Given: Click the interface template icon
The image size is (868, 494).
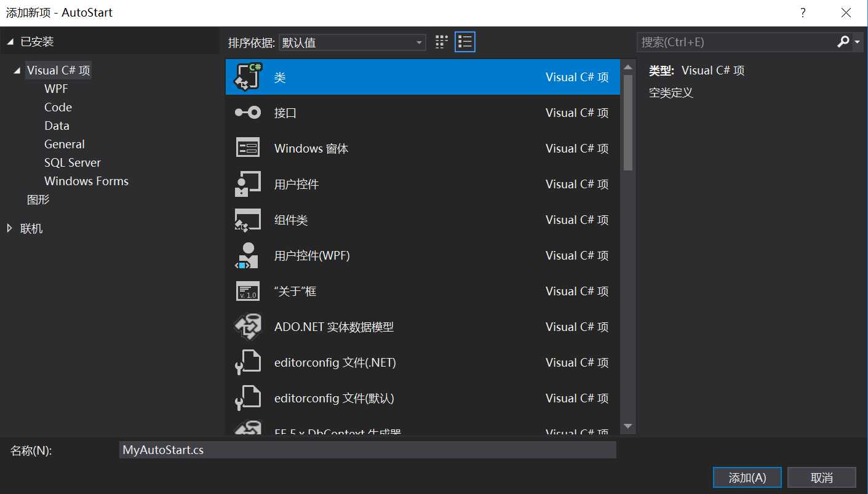Looking at the screenshot, I should tap(248, 113).
